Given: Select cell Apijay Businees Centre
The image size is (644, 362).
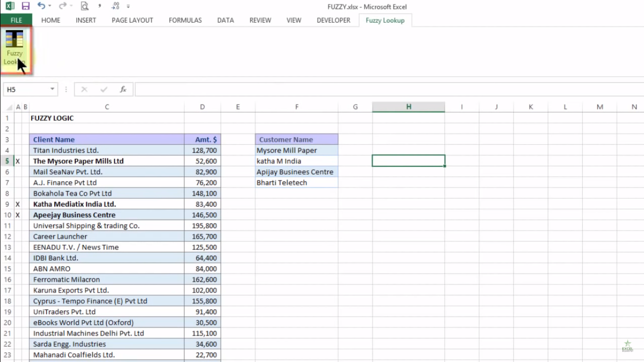Looking at the screenshot, I should pyautogui.click(x=297, y=172).
